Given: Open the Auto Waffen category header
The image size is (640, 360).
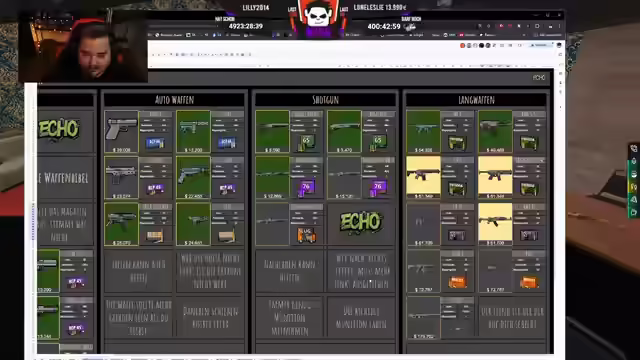Looking at the screenshot, I should click(174, 100).
